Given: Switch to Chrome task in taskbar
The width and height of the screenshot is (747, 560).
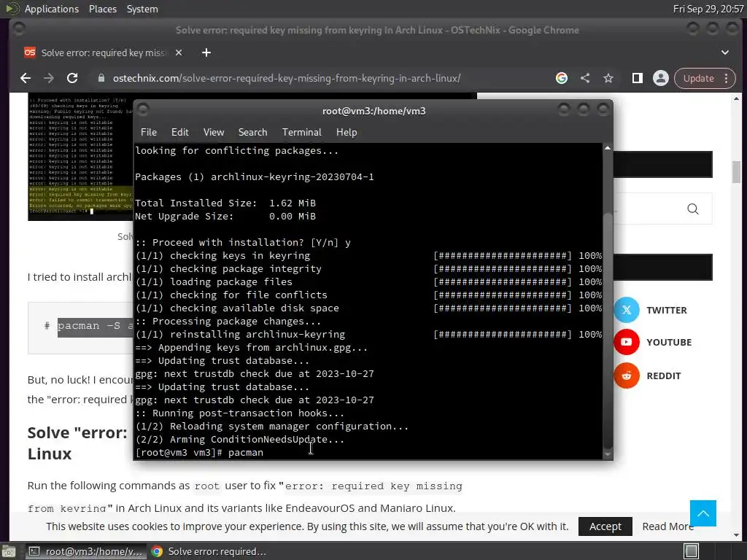Looking at the screenshot, I should (209, 551).
